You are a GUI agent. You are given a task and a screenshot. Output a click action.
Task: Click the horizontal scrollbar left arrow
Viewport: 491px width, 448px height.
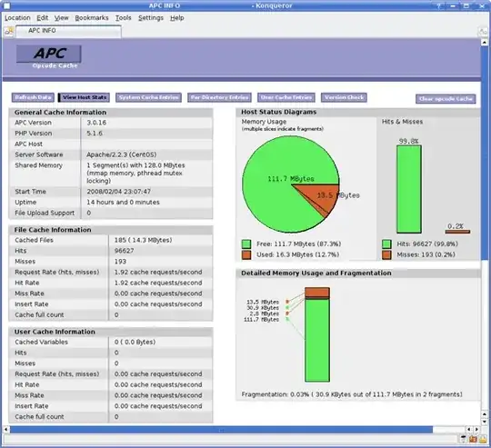5,430
